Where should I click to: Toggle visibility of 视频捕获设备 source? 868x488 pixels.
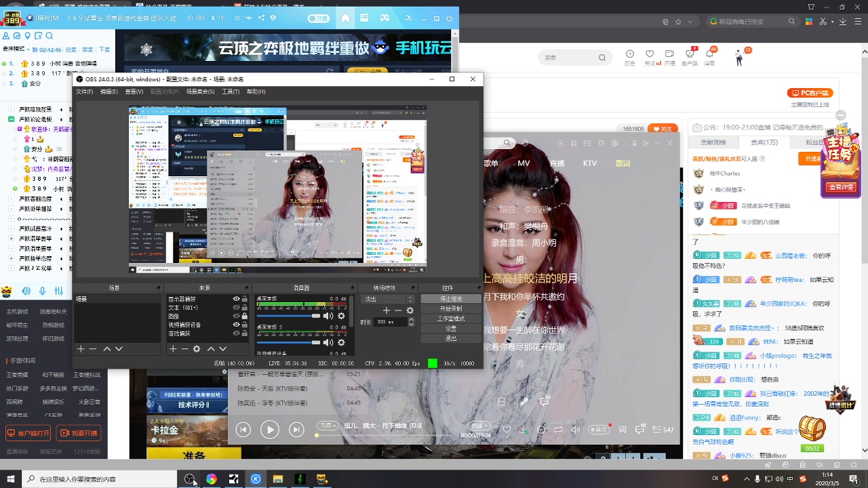(x=237, y=325)
